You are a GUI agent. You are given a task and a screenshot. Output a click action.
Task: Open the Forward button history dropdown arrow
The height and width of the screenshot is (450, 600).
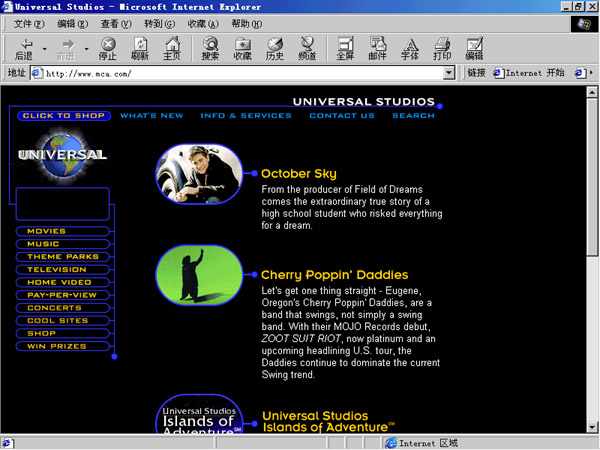click(86, 49)
